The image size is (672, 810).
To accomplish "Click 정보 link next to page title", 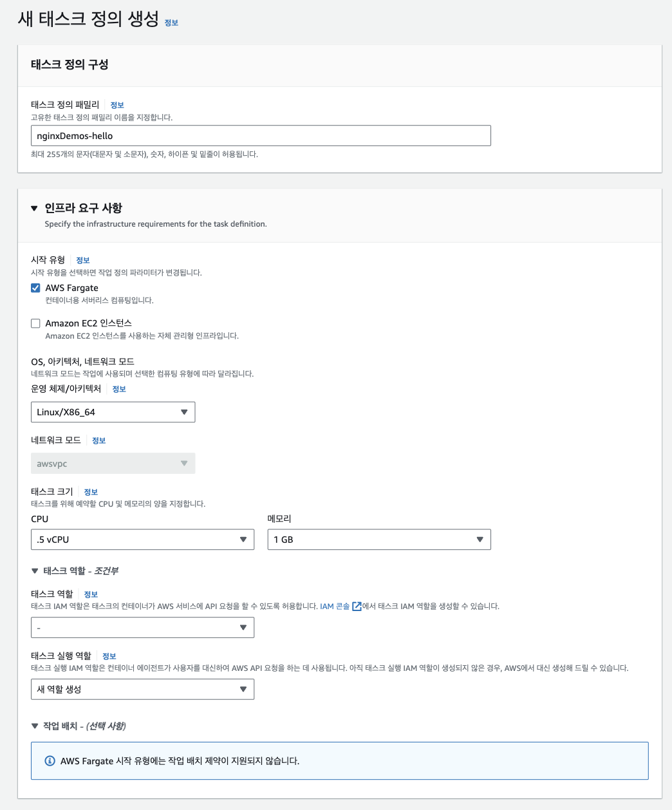I will [x=171, y=23].
